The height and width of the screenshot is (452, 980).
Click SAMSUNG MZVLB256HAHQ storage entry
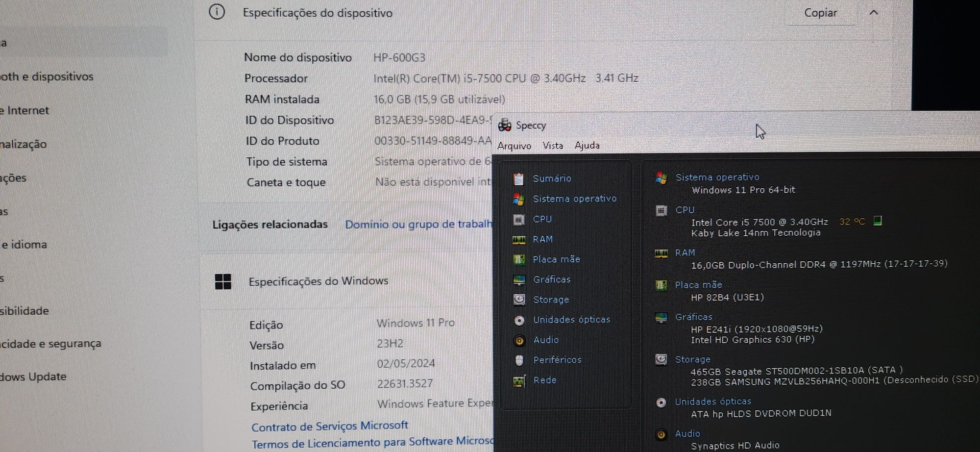tap(834, 381)
